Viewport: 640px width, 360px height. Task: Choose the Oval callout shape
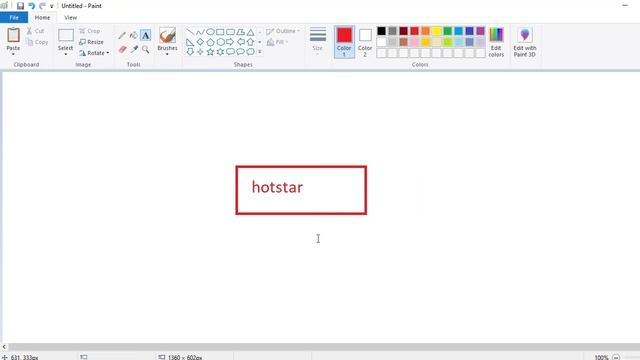240,52
